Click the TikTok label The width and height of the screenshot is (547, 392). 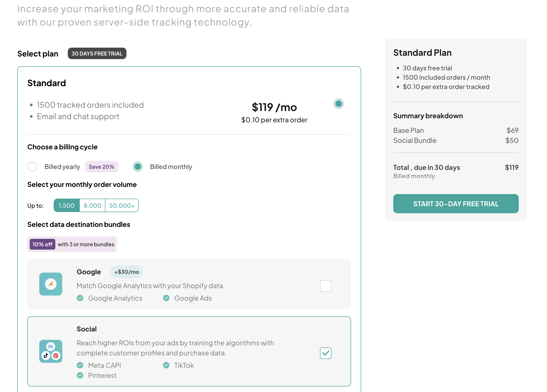(x=184, y=365)
